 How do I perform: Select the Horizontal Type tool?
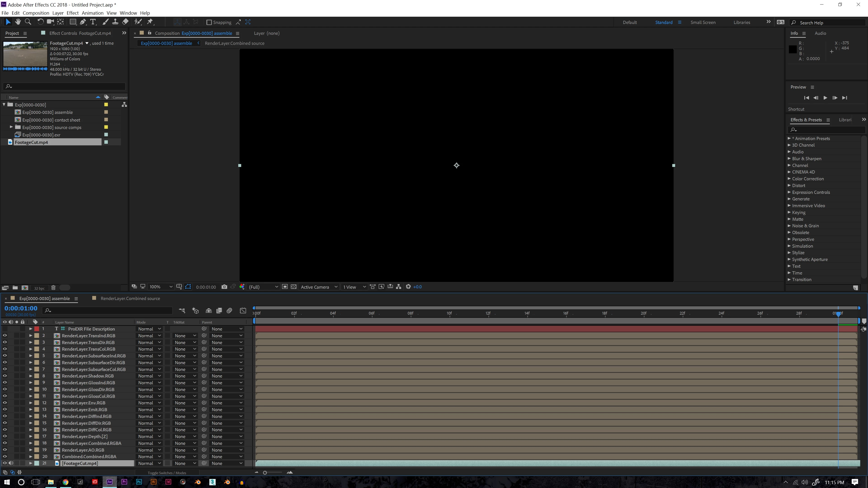pyautogui.click(x=93, y=22)
